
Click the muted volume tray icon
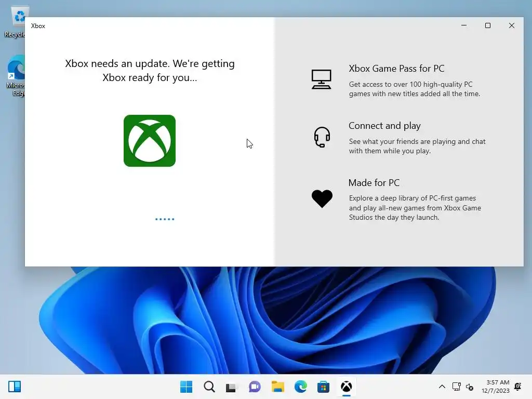[470, 387]
